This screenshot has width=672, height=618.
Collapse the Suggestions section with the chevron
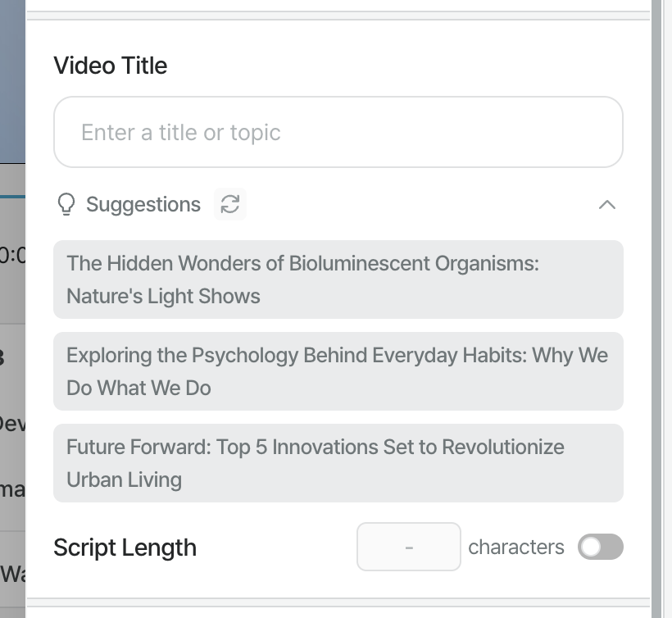(606, 204)
